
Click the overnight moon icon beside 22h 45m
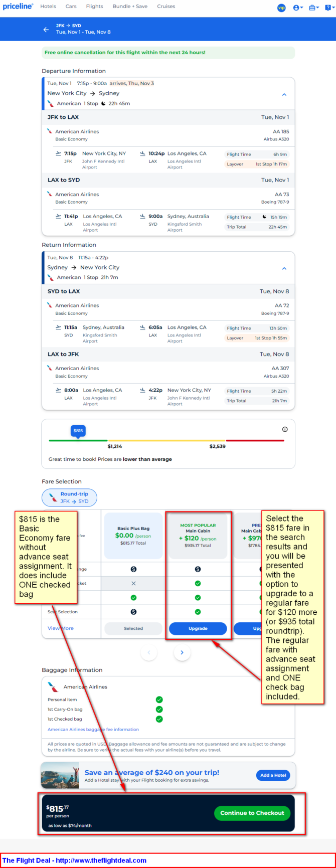point(104,104)
